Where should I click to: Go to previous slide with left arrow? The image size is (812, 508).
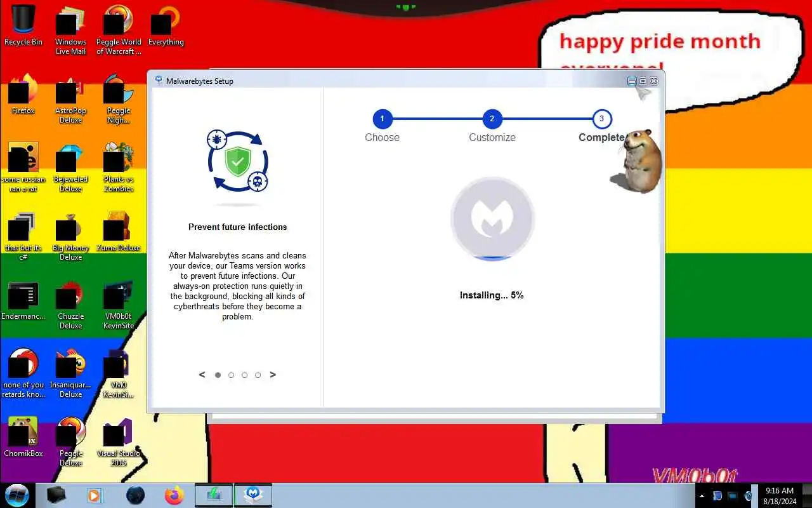pyautogui.click(x=202, y=375)
